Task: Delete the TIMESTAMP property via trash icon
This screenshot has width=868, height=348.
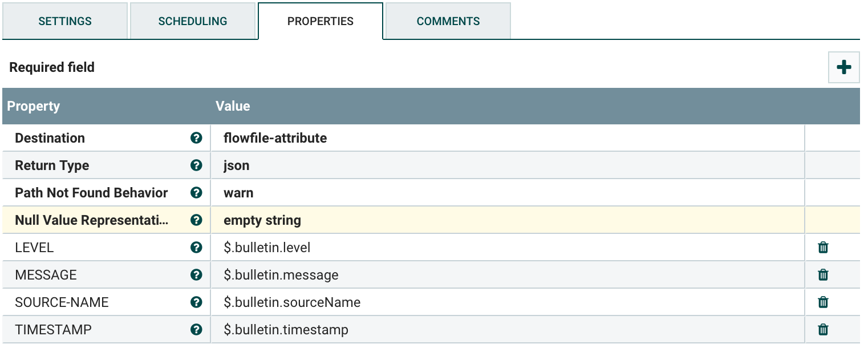Action: point(822,329)
